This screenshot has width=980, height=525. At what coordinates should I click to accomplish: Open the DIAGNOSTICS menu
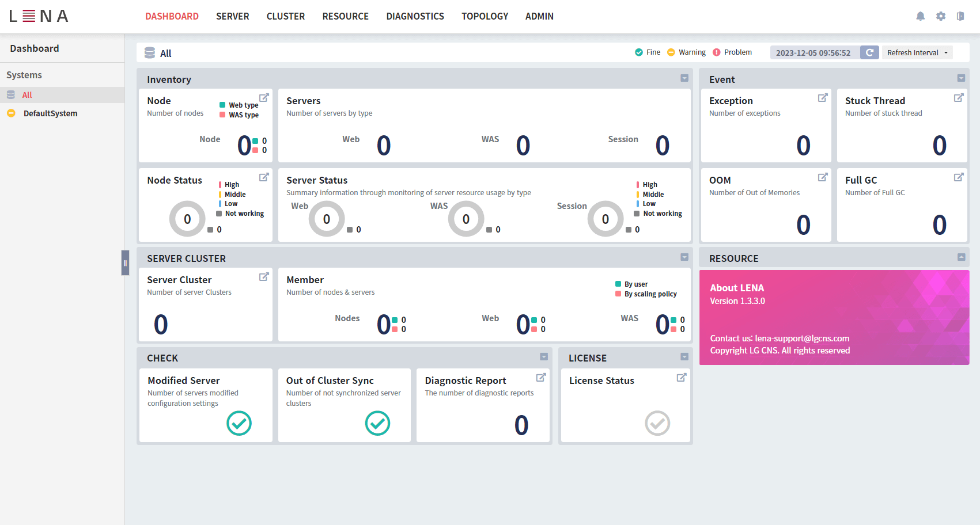pyautogui.click(x=415, y=16)
